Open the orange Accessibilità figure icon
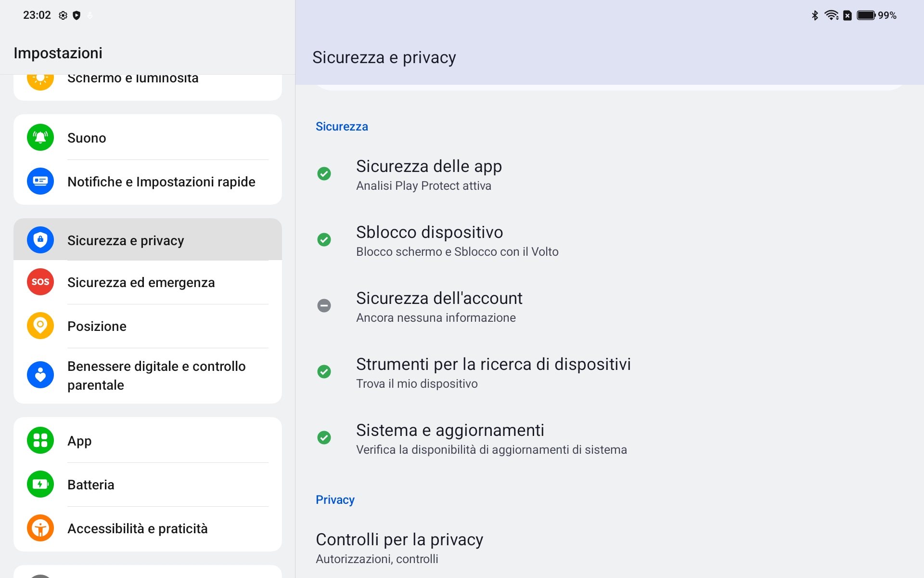924x578 pixels. 40,528
